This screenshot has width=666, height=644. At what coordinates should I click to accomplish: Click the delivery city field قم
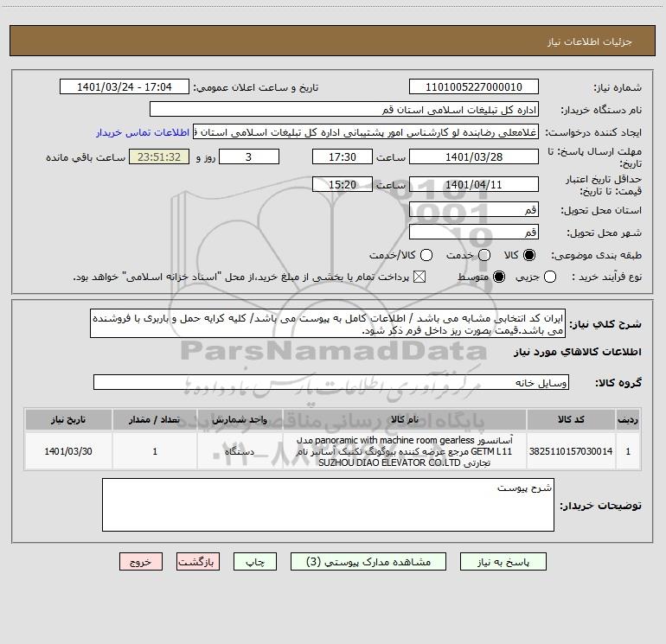474,232
